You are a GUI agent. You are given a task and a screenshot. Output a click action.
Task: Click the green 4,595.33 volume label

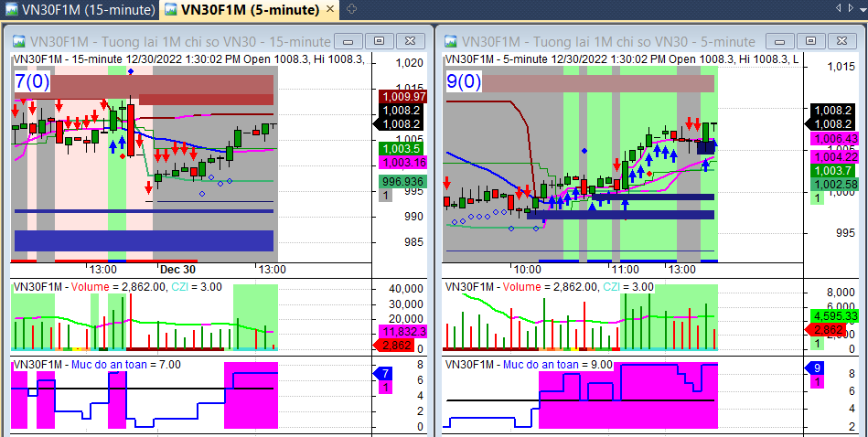coord(834,316)
